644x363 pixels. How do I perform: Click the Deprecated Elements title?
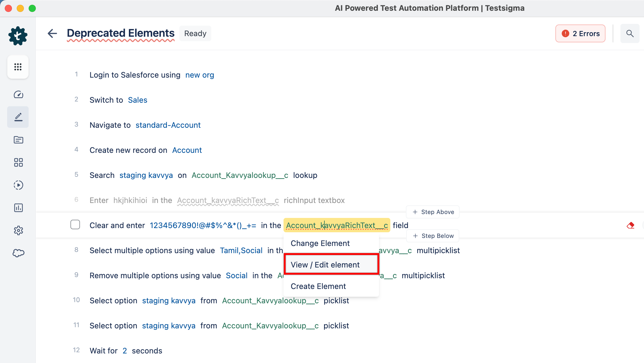pyautogui.click(x=121, y=33)
